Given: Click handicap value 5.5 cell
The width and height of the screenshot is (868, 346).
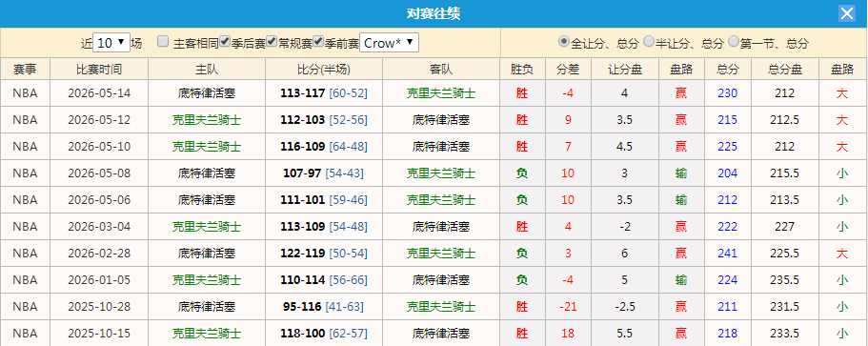Looking at the screenshot, I should (624, 334).
